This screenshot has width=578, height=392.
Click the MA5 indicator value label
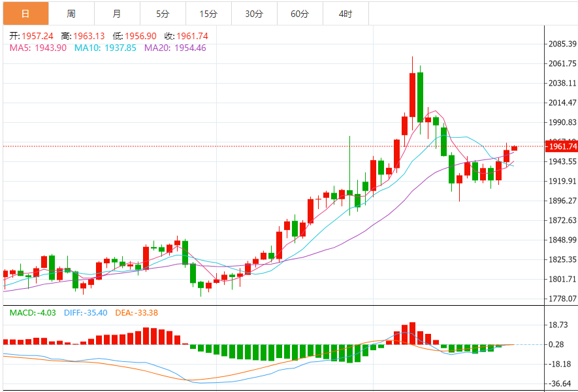click(x=38, y=48)
